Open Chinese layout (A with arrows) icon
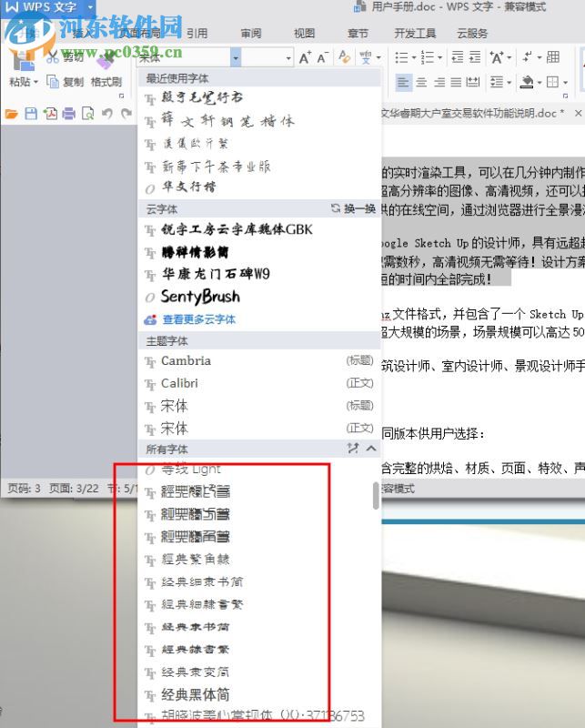585x728 pixels. (497, 57)
